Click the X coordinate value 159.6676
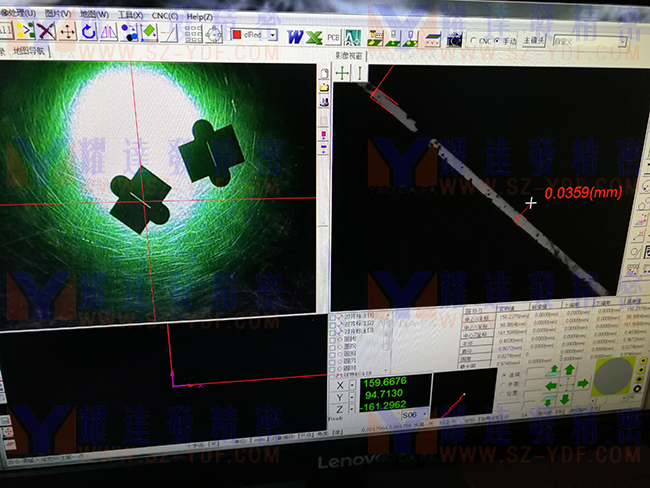This screenshot has height=488, width=650. [x=385, y=382]
